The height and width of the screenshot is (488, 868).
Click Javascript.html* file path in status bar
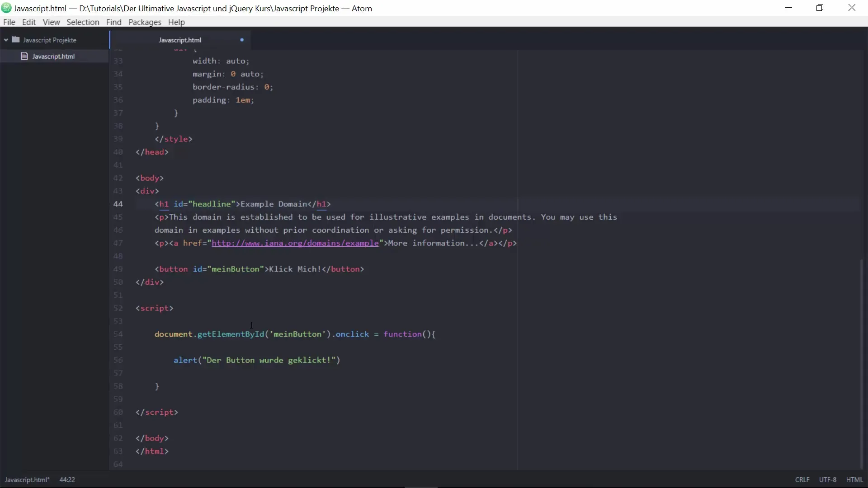coord(27,480)
